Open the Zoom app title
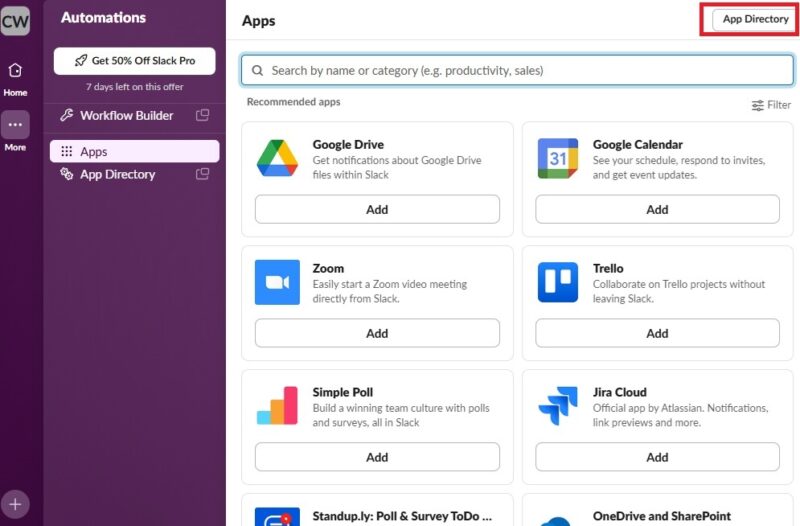 coord(328,268)
